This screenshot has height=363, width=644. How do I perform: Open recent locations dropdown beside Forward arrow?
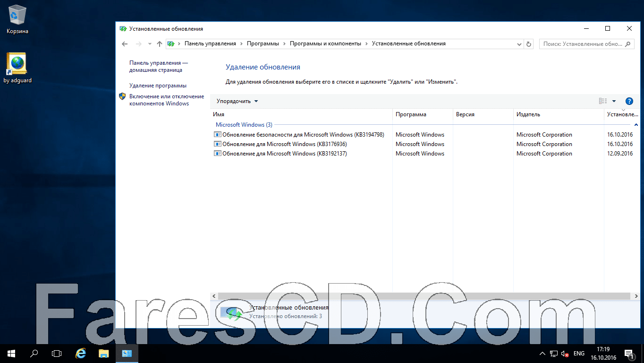pyautogui.click(x=150, y=43)
